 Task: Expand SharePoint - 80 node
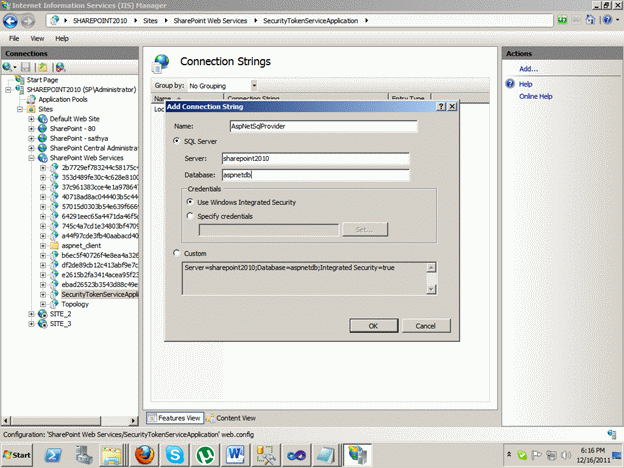pos(31,129)
